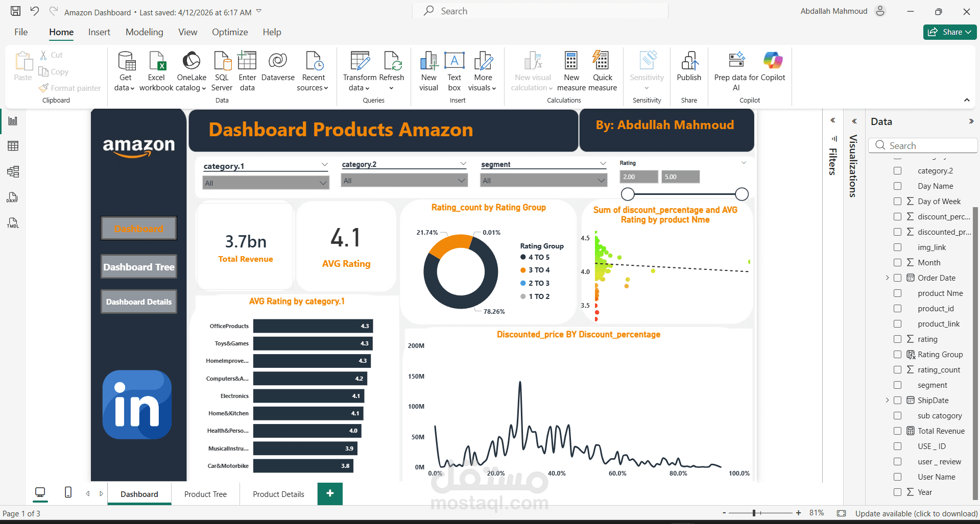980x524 pixels.
Task: Expand the Order Date hierarchy
Action: (887, 278)
